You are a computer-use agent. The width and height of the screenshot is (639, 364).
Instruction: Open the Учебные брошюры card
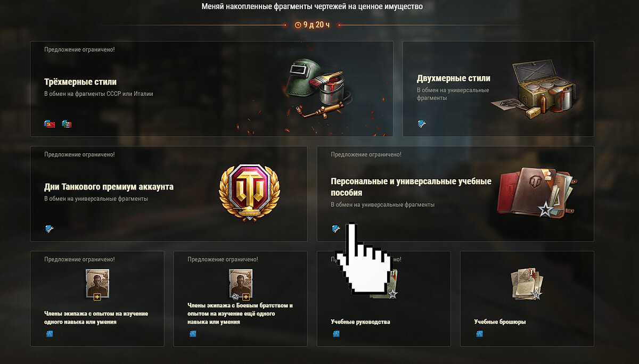pos(527,299)
